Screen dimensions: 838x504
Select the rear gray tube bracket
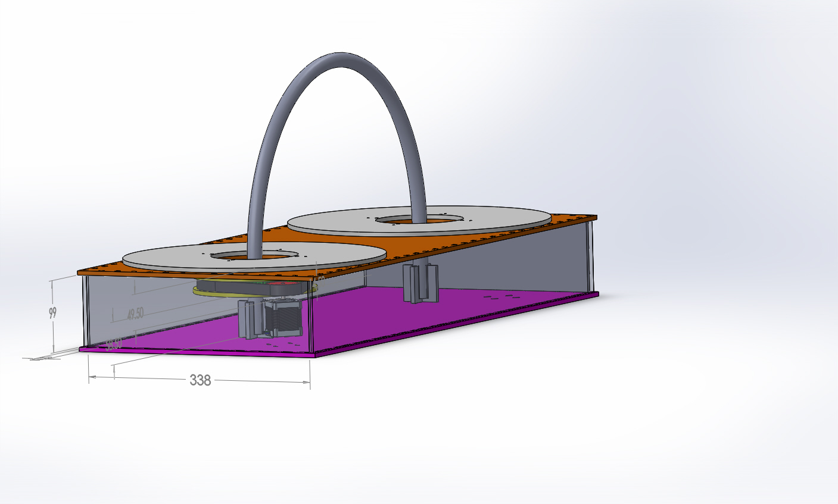click(420, 283)
